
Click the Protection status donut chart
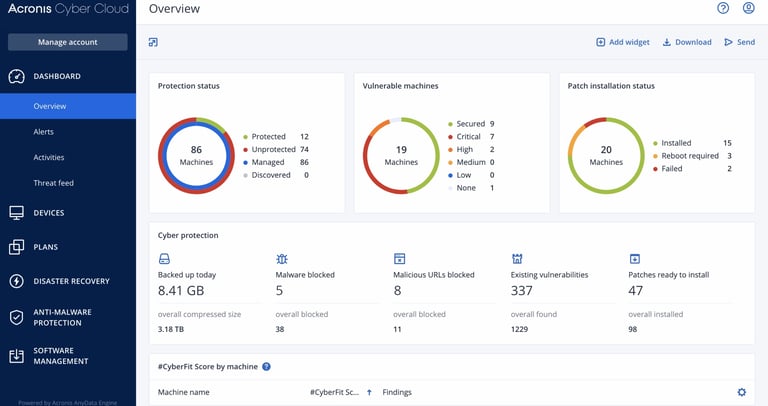pos(197,155)
